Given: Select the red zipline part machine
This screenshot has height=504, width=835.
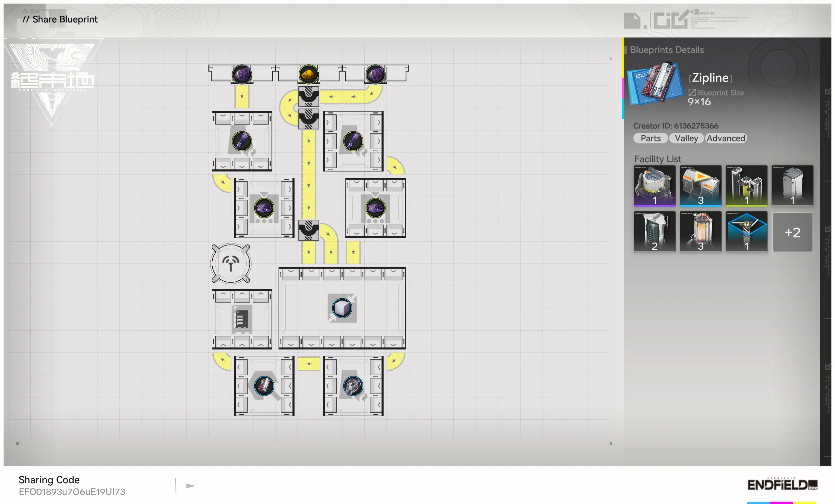Looking at the screenshot, I should [x=264, y=385].
